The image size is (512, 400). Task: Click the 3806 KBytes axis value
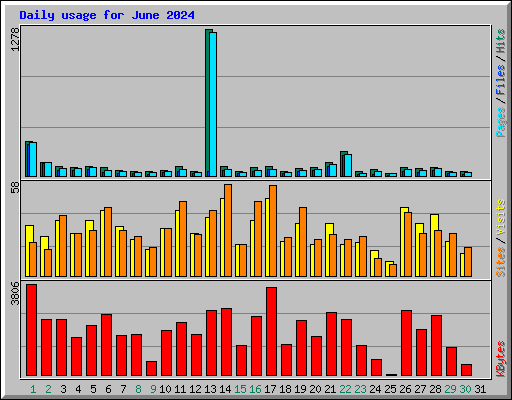pyautogui.click(x=15, y=293)
